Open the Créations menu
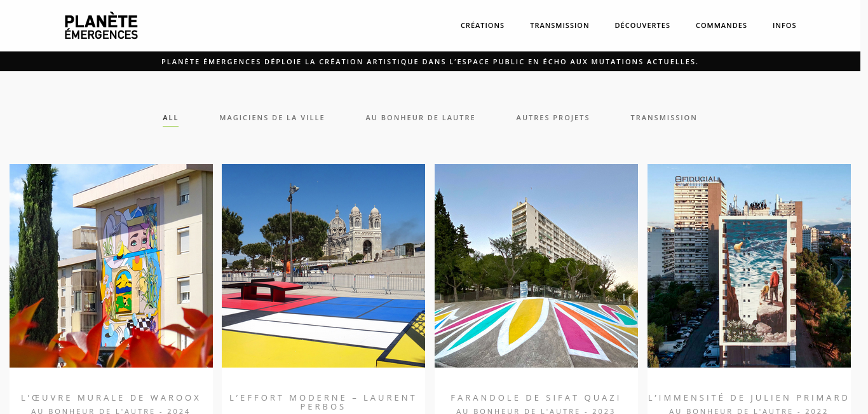The height and width of the screenshot is (414, 868). [482, 25]
